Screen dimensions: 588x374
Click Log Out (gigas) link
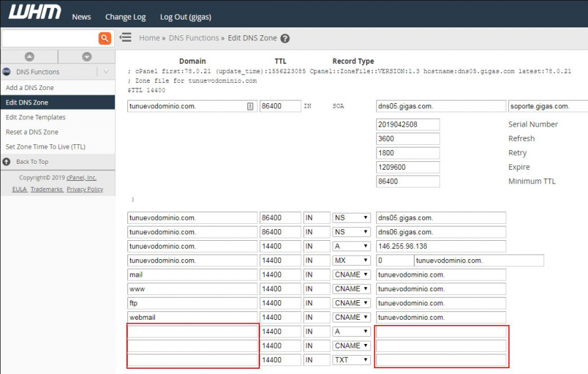(186, 17)
